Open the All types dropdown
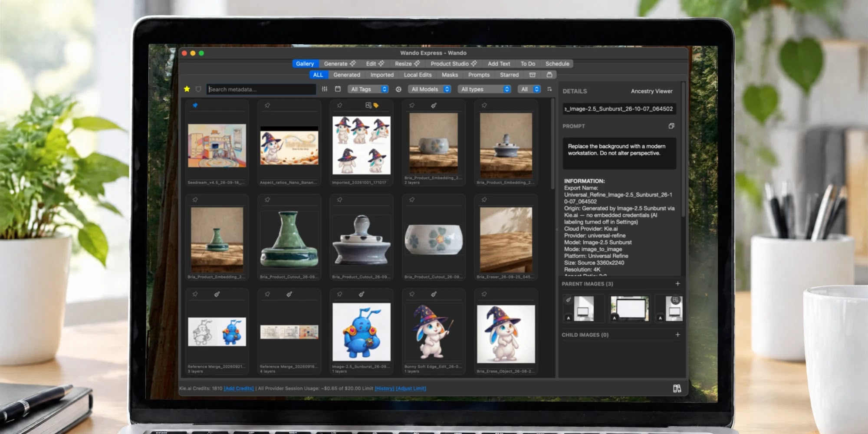Viewport: 868px width, 434px height. click(484, 89)
